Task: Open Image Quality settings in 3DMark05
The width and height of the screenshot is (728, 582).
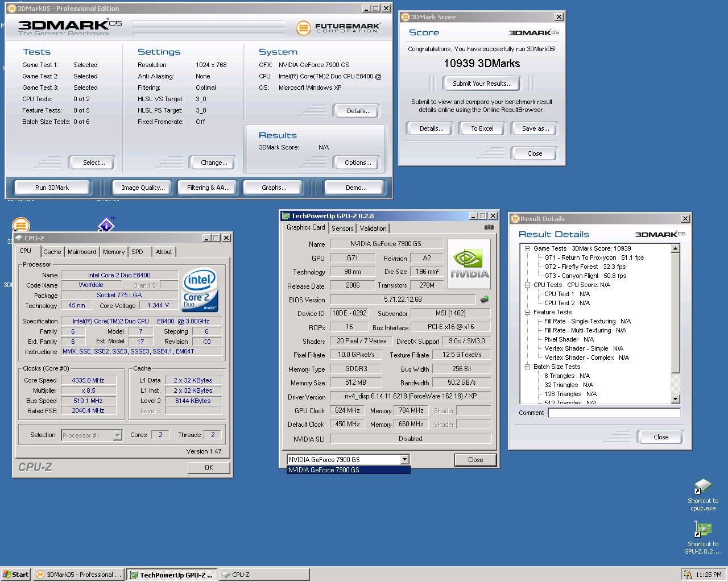Action: 143,188
